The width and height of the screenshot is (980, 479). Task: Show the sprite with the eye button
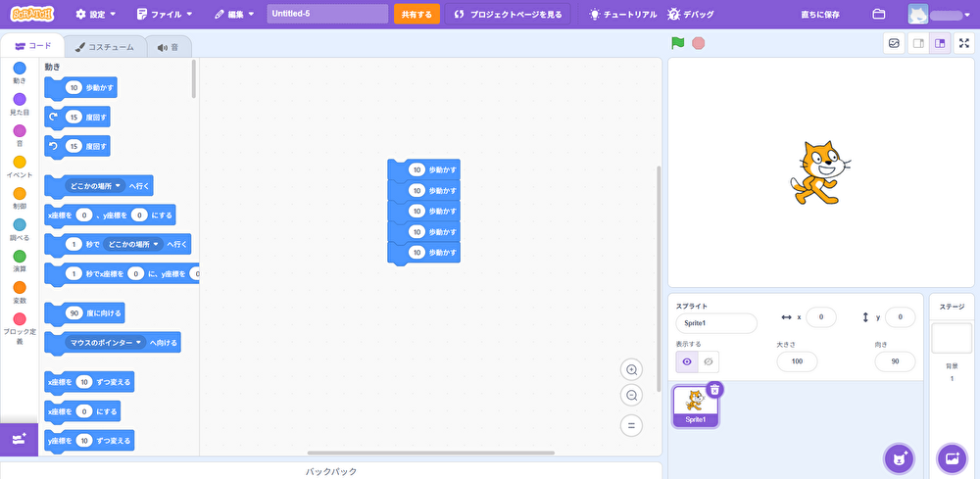[687, 361]
